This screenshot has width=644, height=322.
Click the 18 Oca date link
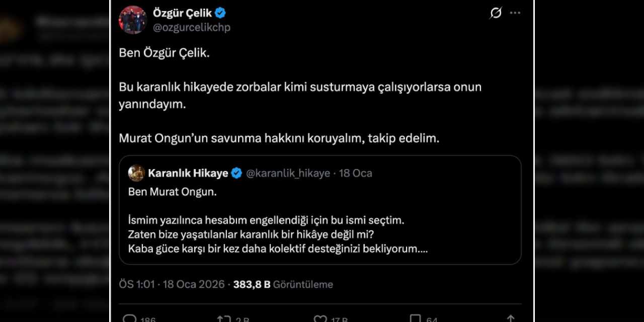(355, 173)
